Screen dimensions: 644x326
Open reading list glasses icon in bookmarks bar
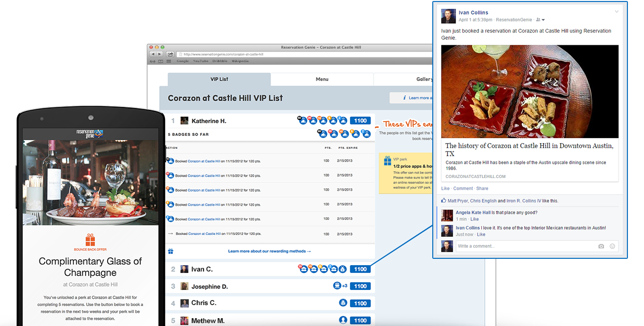pos(153,61)
